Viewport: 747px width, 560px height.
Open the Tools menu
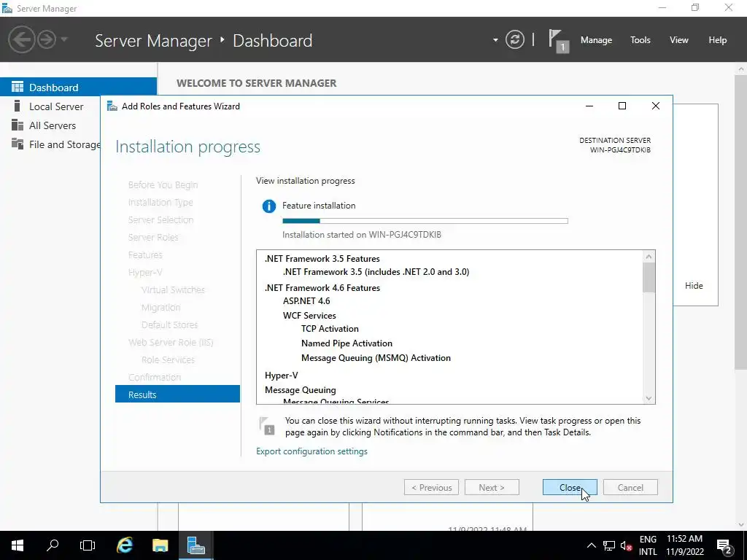point(640,40)
